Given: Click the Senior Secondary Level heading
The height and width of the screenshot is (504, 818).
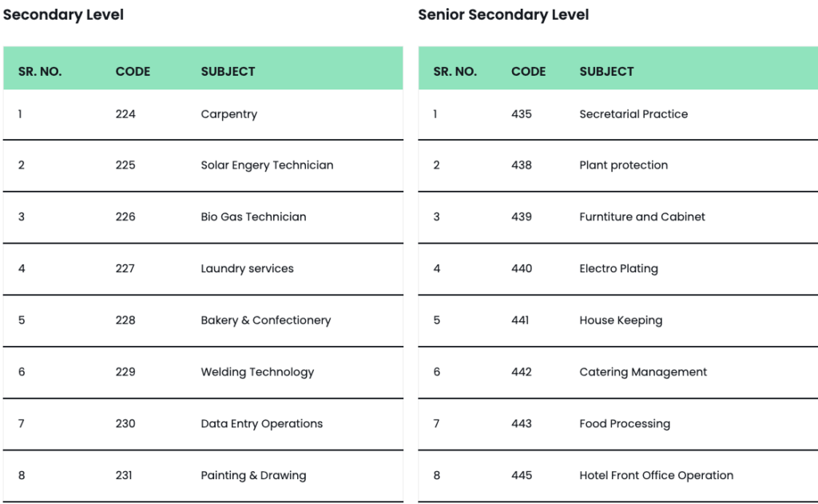Looking at the screenshot, I should click(x=503, y=15).
